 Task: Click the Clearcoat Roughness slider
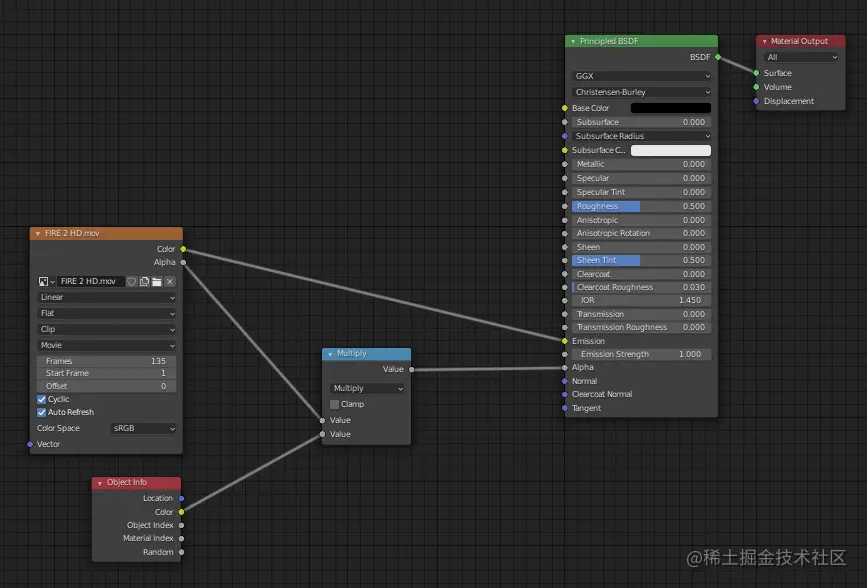[641, 288]
